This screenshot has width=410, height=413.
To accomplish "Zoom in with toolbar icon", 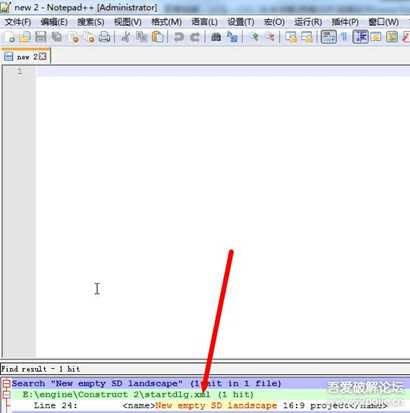I will pyautogui.click(x=254, y=37).
